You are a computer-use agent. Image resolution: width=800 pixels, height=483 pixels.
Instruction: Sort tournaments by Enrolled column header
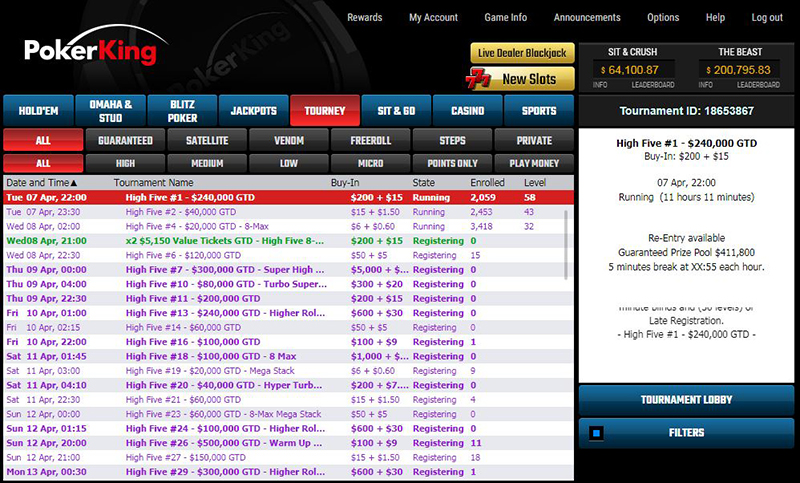(x=486, y=184)
